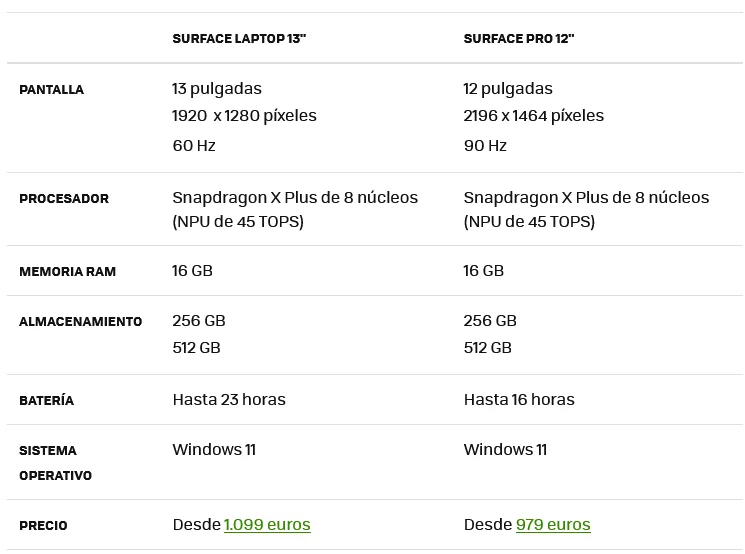
Task: Select the Surface Laptop 13" column header
Action: tap(239, 38)
